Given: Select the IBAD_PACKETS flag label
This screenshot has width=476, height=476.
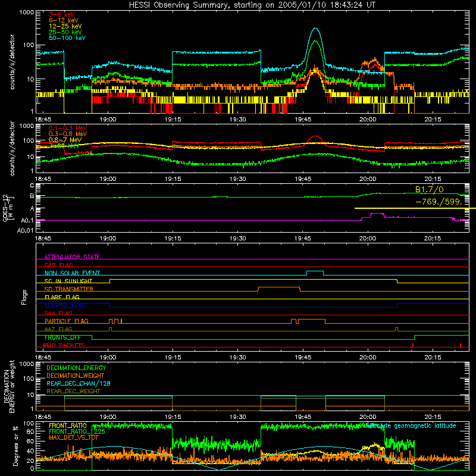Looking at the screenshot, I should point(64,345).
